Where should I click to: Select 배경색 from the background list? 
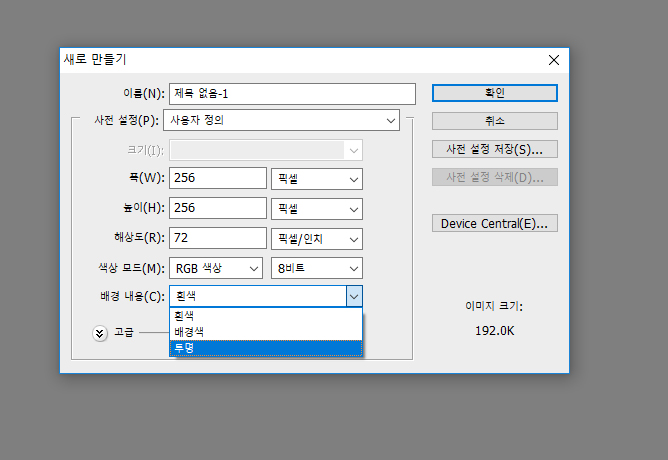(266, 332)
